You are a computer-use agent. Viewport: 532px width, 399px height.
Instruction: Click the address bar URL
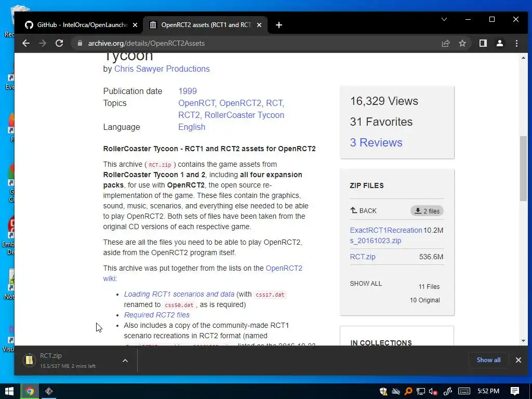point(146,43)
